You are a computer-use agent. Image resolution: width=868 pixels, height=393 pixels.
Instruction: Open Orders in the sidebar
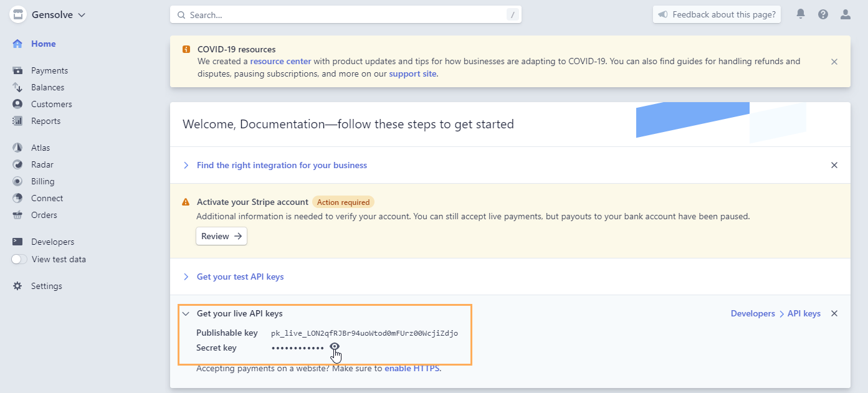[44, 215]
